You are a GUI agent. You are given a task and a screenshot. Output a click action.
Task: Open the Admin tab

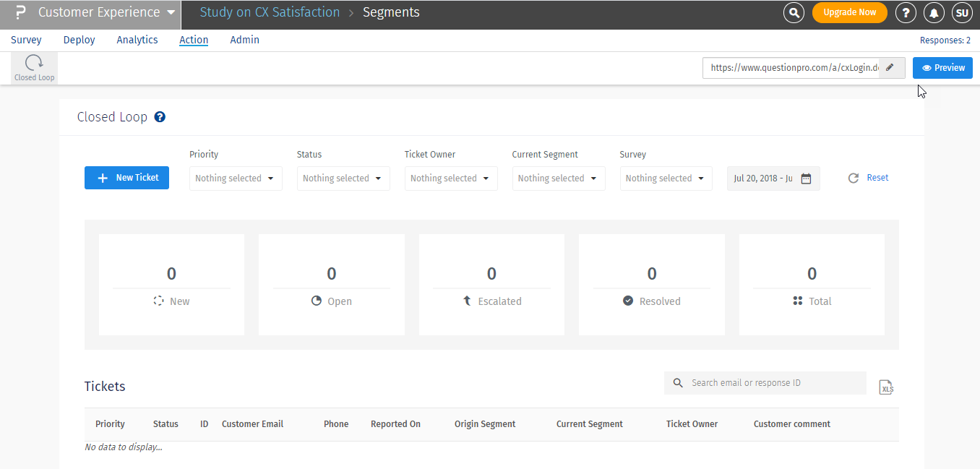(x=244, y=40)
